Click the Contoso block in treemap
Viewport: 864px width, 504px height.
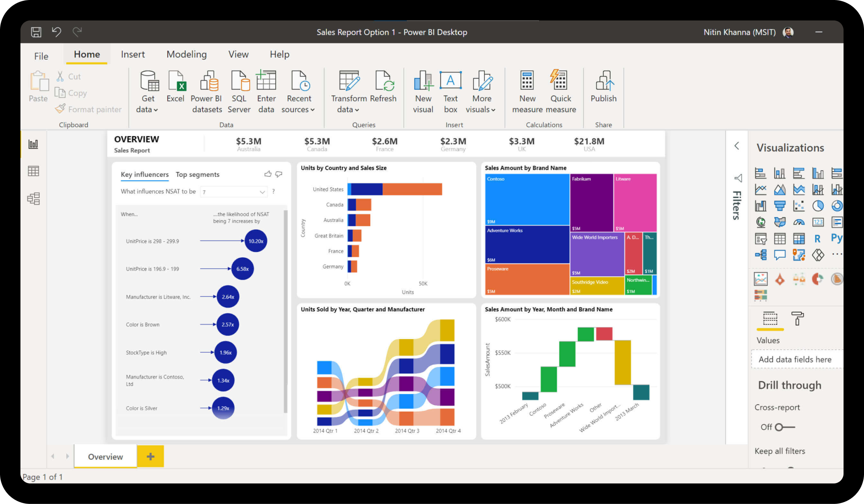[x=526, y=200]
